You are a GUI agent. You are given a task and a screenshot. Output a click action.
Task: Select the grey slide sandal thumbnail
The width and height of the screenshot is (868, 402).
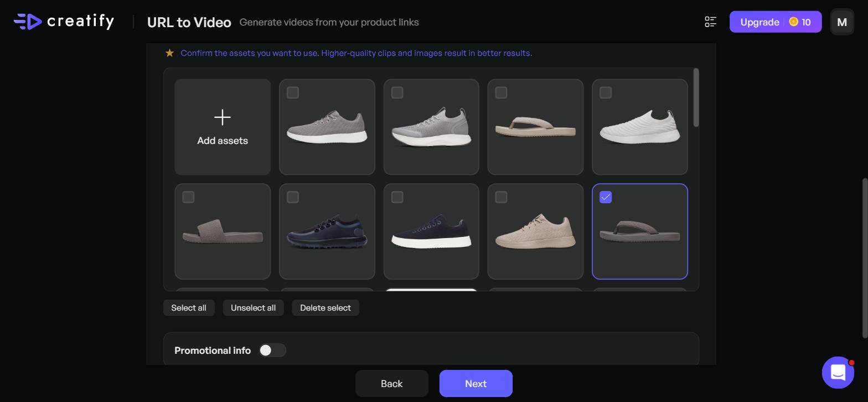click(x=223, y=231)
